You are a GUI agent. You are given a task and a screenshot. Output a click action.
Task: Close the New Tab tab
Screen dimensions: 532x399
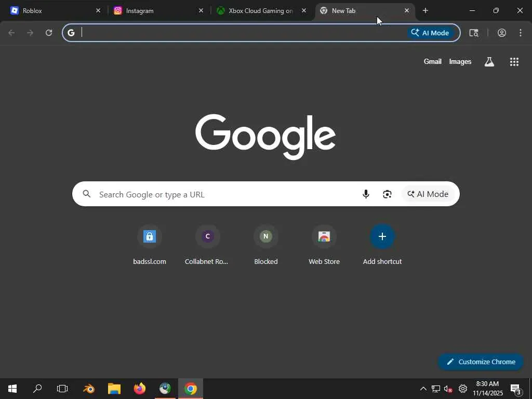[406, 10]
